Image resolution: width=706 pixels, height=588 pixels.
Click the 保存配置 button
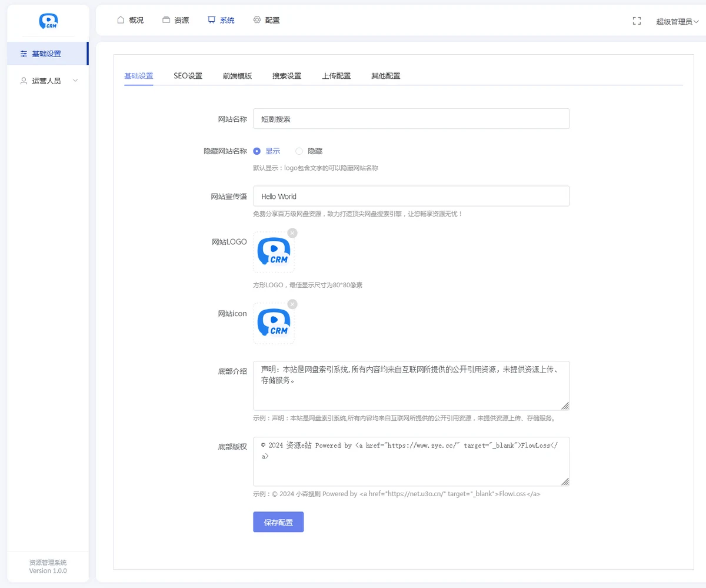point(278,522)
